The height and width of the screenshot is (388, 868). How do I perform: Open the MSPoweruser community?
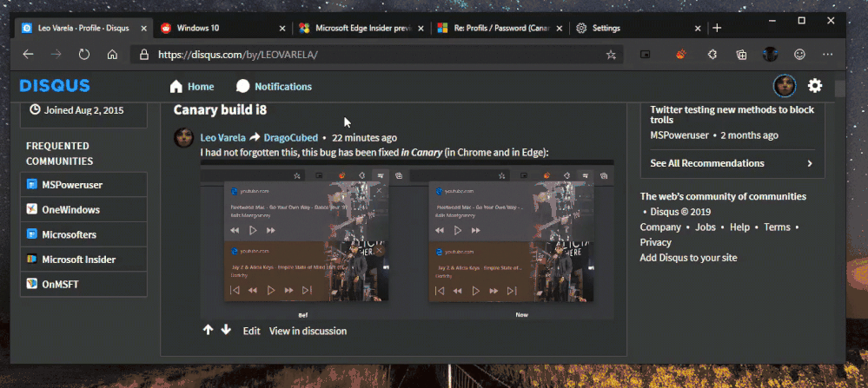pyautogui.click(x=83, y=185)
